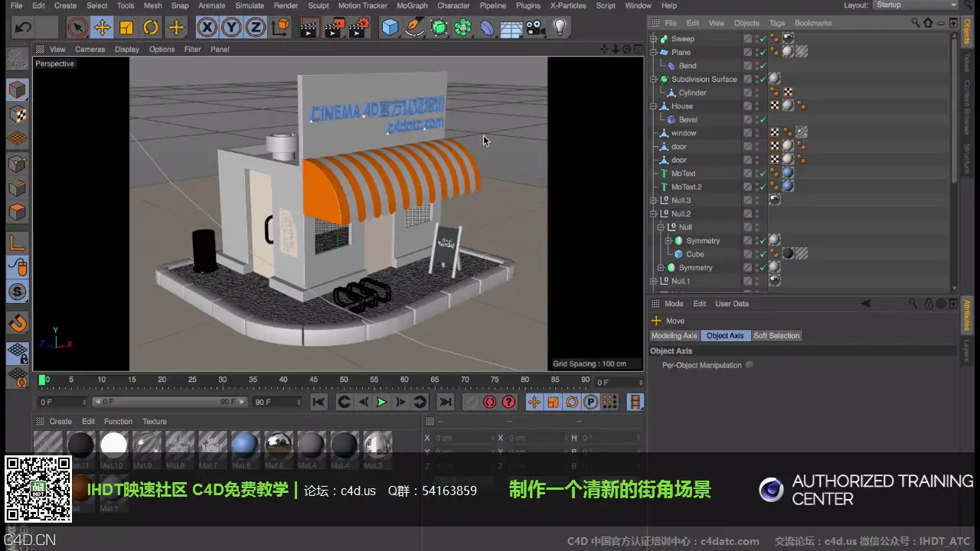Open the MoGraph Array generator icon

point(462,28)
